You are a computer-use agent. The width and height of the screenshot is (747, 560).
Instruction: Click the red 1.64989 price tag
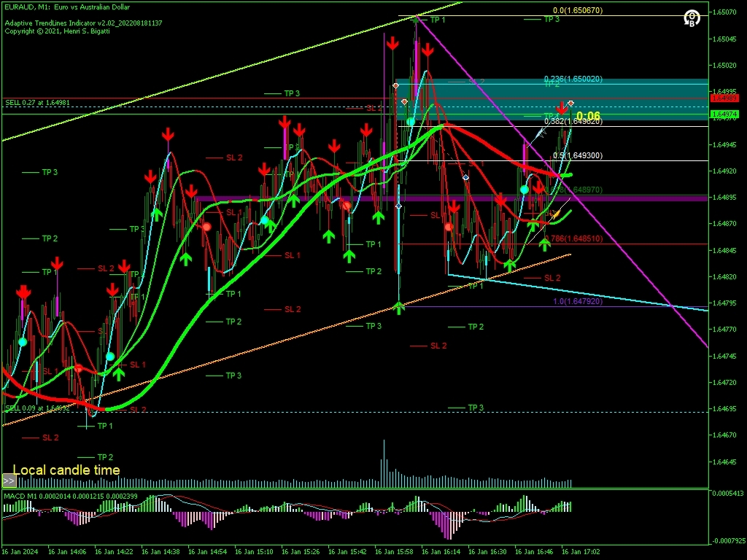coord(724,98)
